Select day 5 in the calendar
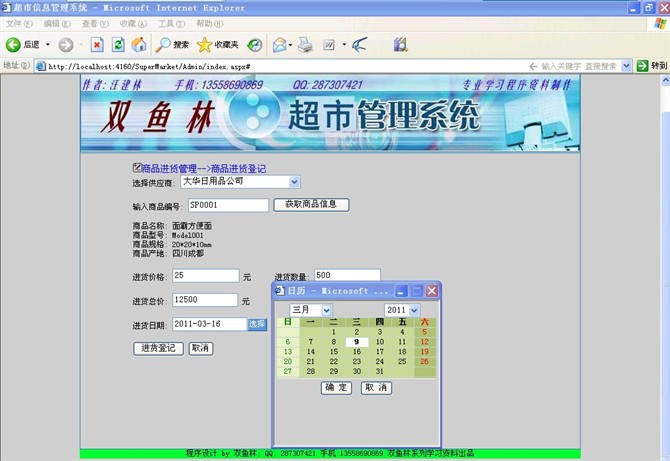 coord(424,332)
